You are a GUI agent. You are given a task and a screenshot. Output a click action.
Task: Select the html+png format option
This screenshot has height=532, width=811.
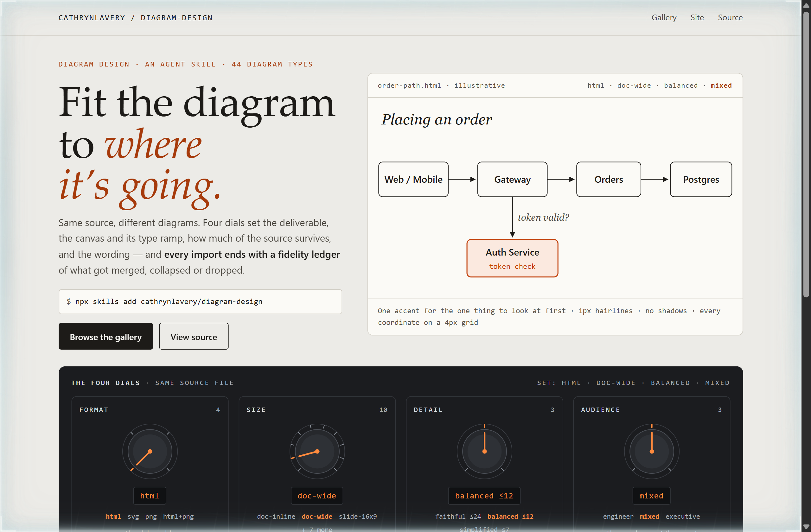(x=178, y=516)
